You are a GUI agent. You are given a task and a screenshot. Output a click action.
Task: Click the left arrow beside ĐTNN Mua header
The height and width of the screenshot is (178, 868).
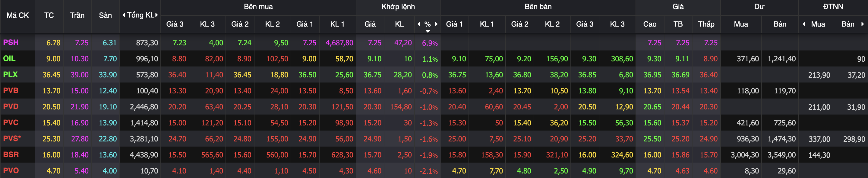point(804,24)
